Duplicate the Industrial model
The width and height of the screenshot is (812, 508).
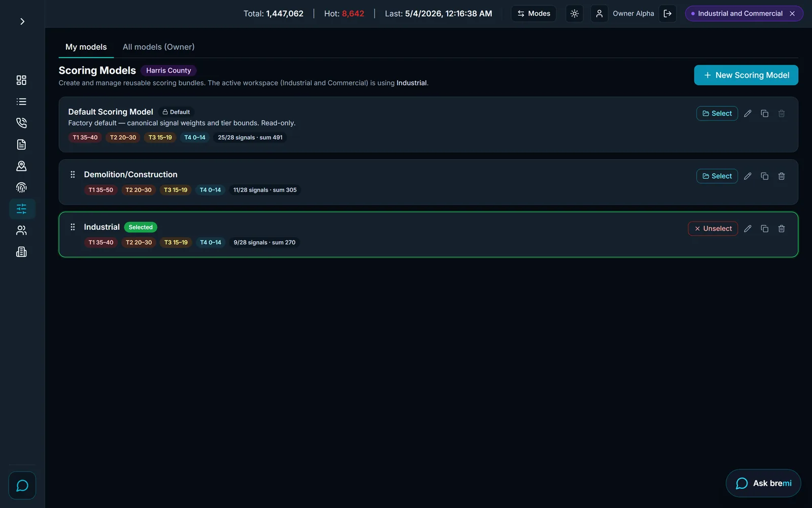(765, 229)
